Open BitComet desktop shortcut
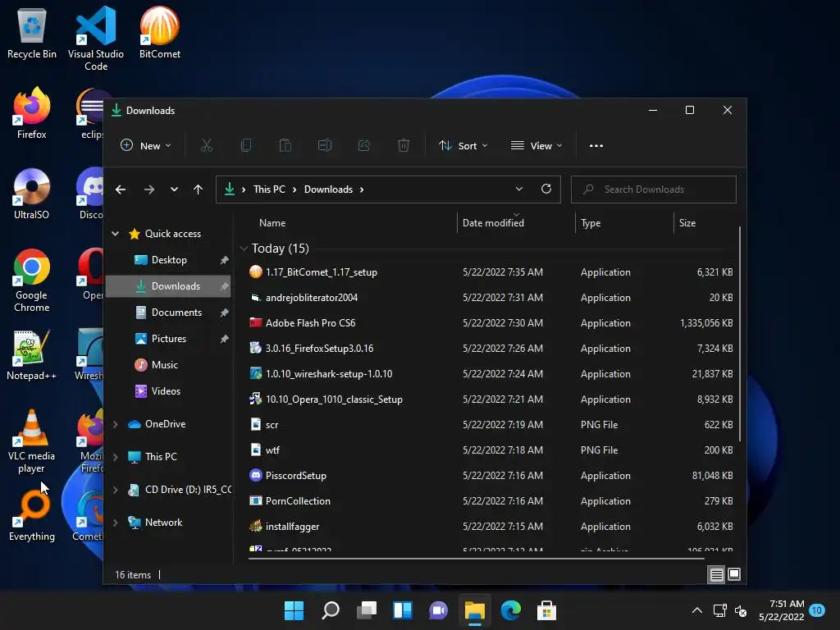840x630 pixels. click(160, 33)
